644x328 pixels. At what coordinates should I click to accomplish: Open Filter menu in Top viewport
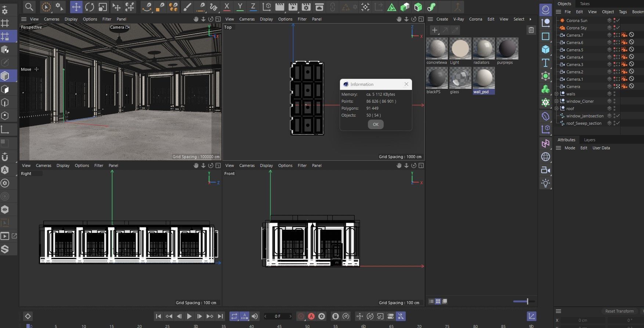302,19
